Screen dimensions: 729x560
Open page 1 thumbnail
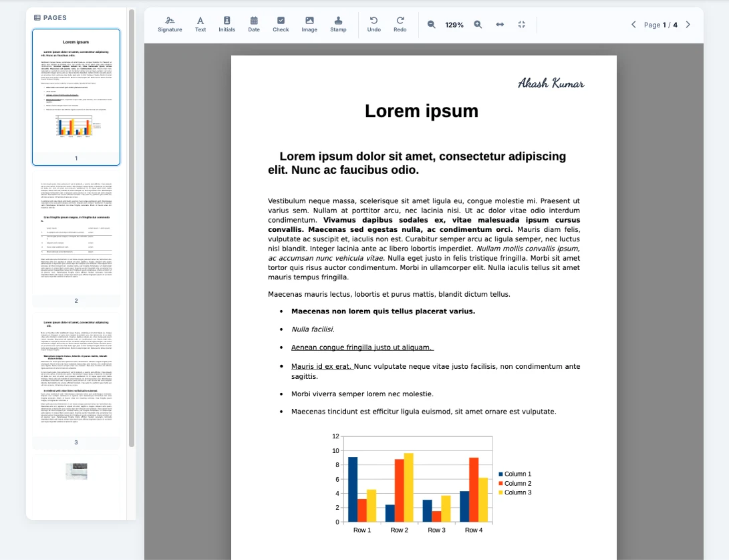pyautogui.click(x=76, y=97)
